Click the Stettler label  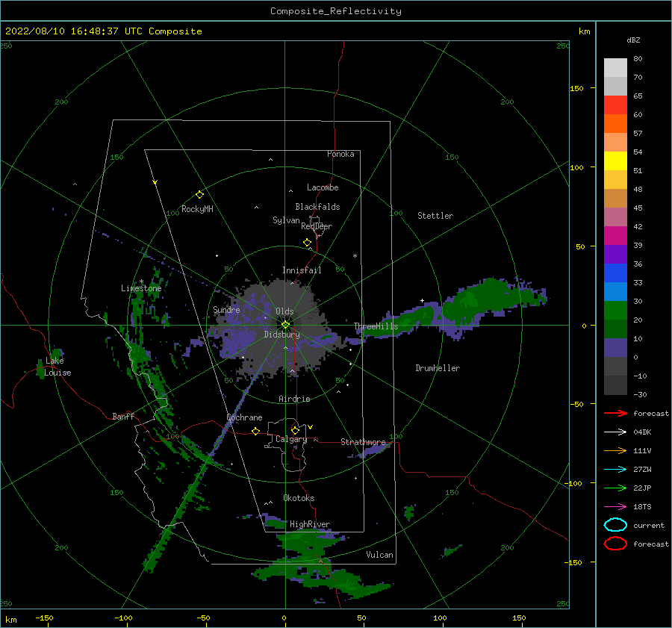[x=435, y=216]
